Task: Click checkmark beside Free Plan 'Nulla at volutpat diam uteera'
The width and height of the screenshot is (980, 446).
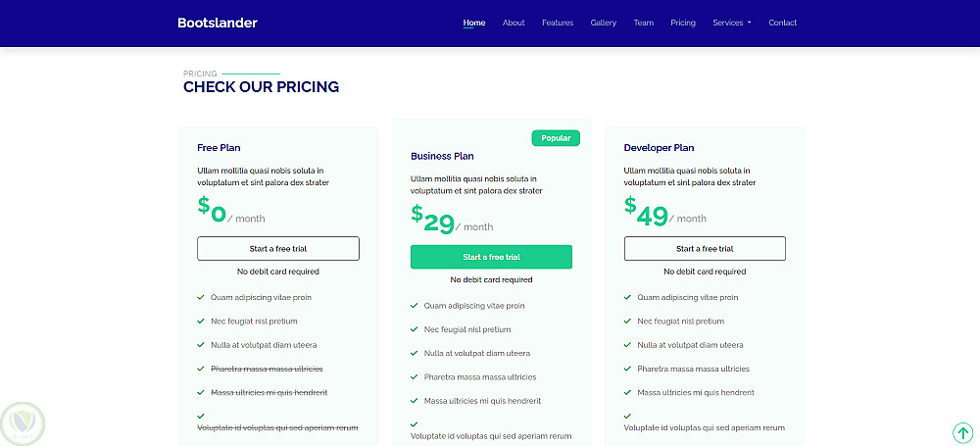Action: coord(200,345)
